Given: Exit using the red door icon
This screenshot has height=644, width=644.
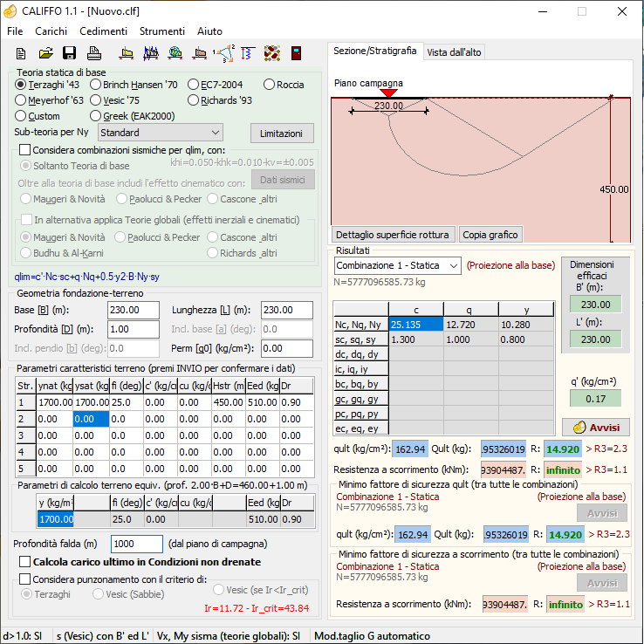Looking at the screenshot, I should point(296,53).
